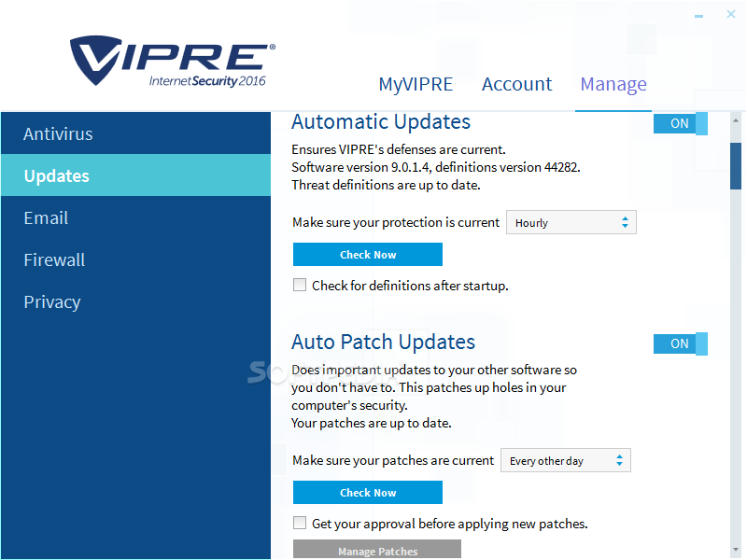The height and width of the screenshot is (560, 747).
Task: Click the 'Your patches are up to date.' text
Action: tap(372, 423)
